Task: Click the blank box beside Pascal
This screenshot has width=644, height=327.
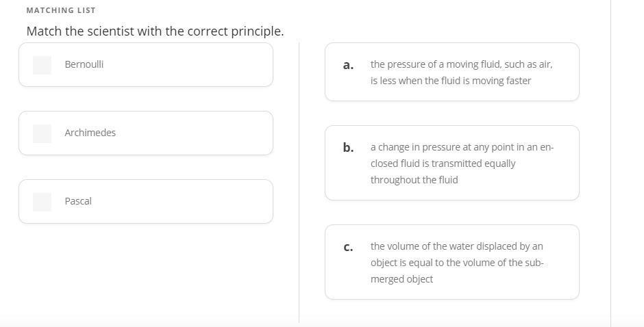Action: pos(42,202)
